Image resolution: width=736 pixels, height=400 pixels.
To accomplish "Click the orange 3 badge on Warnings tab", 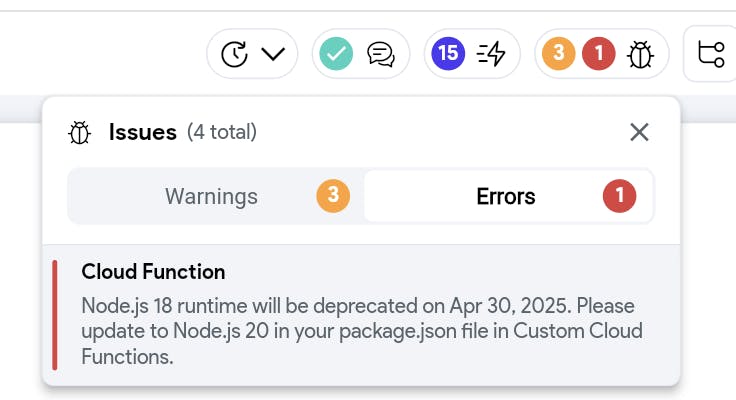I will [333, 197].
